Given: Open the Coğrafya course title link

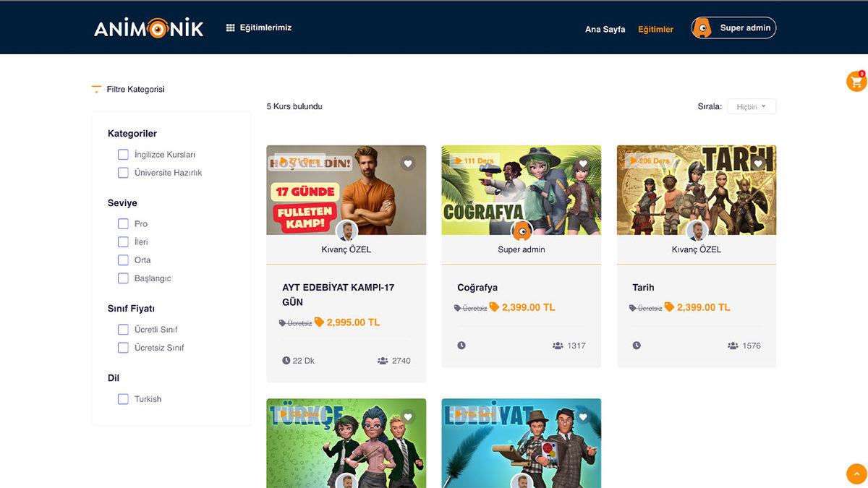Looking at the screenshot, I should pos(477,287).
